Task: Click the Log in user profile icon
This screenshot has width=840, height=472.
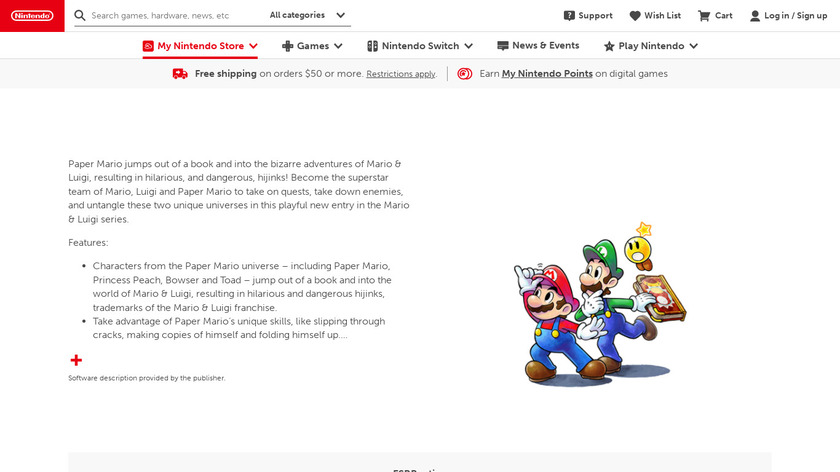Action: (x=755, y=16)
